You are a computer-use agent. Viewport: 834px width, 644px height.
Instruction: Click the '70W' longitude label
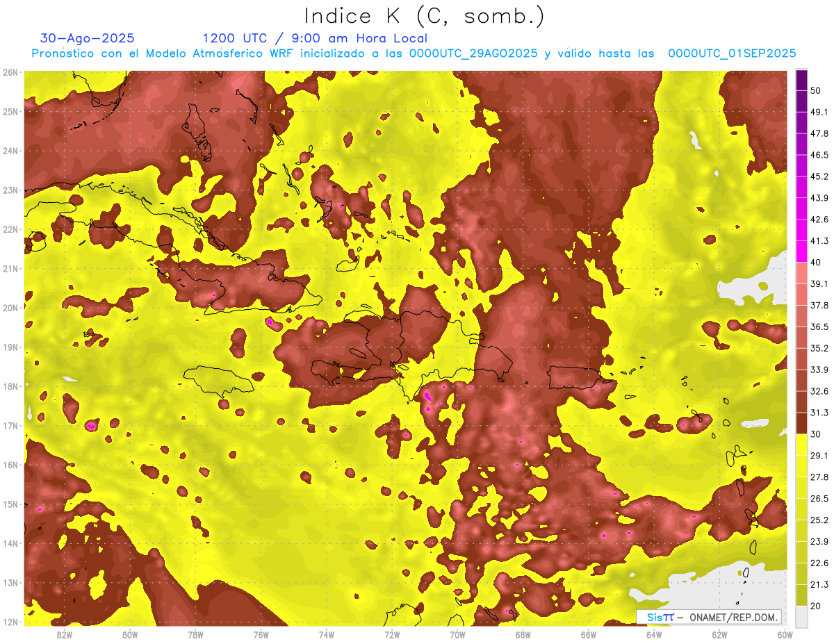pyautogui.click(x=457, y=635)
